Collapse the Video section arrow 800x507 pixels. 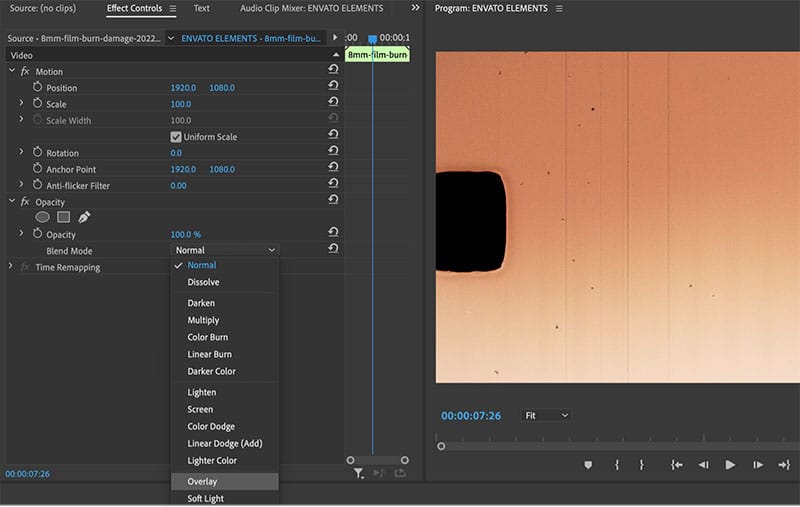(336, 55)
